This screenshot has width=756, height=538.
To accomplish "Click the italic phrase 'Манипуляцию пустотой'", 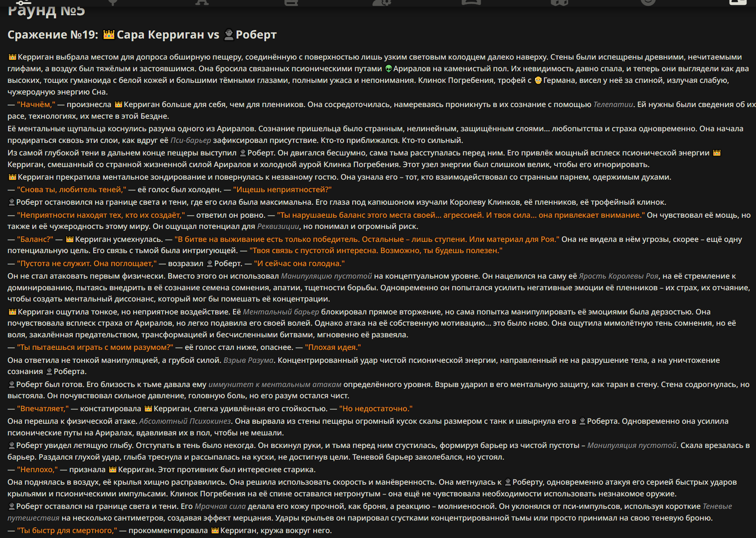I will (x=326, y=276).
